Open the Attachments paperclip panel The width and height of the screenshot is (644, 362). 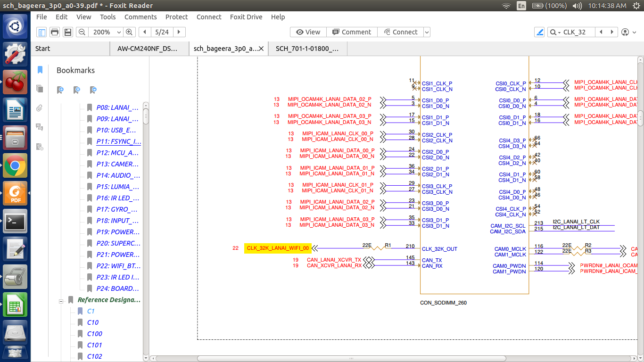(x=40, y=108)
